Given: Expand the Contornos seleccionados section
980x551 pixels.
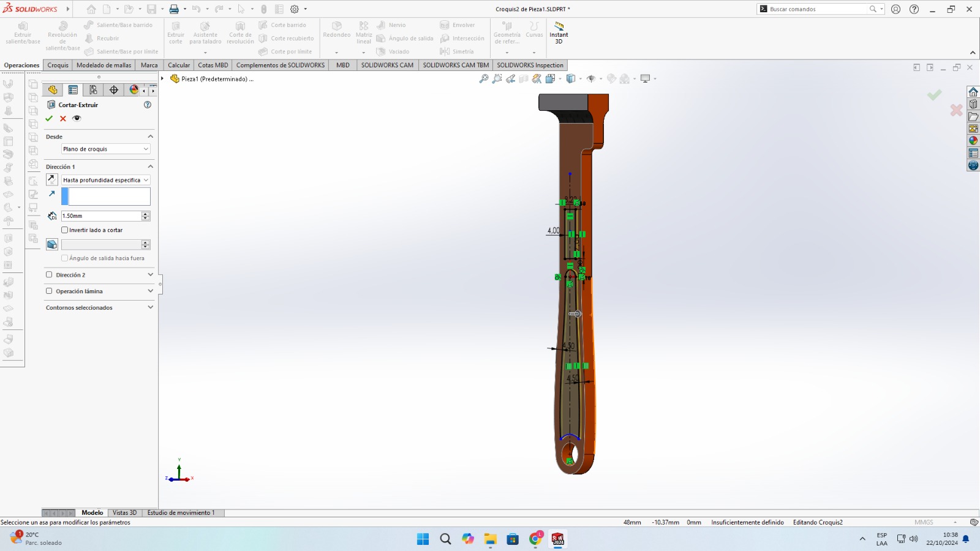Looking at the screenshot, I should 150,307.
